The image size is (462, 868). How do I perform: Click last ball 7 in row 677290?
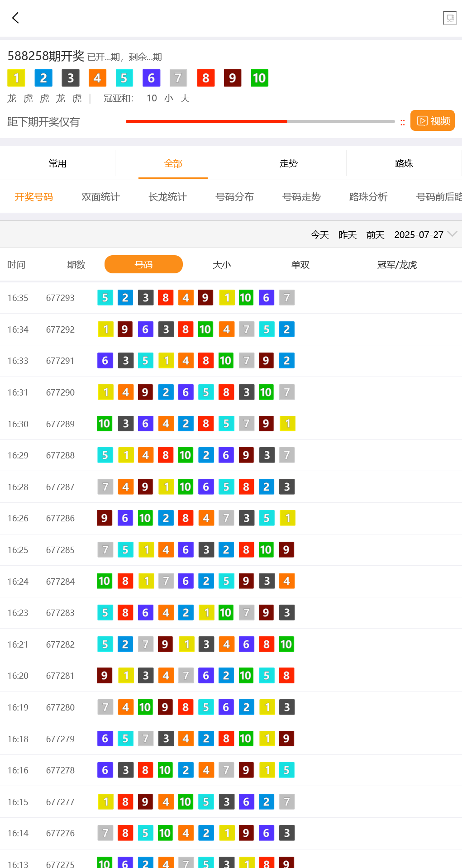[x=287, y=392]
